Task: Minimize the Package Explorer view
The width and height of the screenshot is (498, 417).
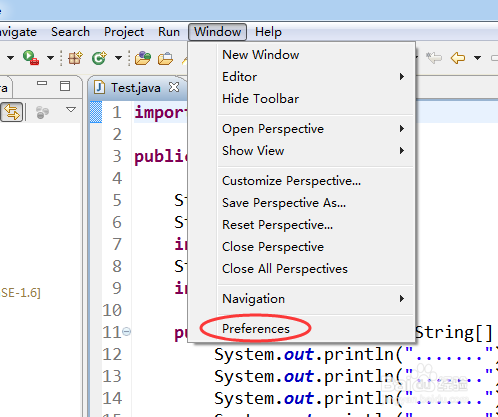Action: 42,84
